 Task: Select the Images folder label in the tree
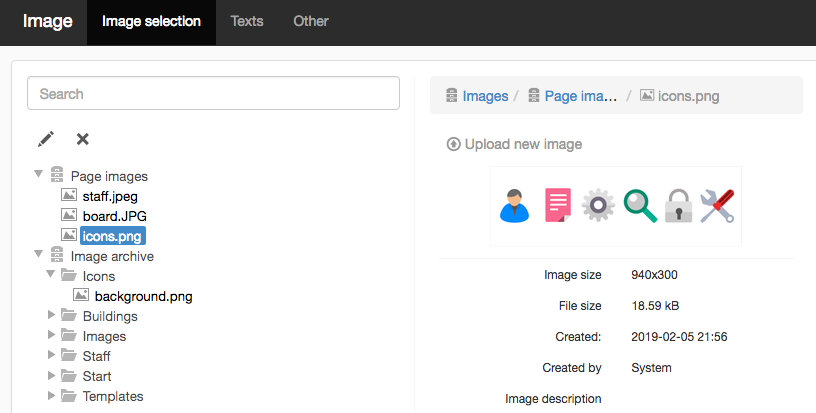tap(104, 337)
